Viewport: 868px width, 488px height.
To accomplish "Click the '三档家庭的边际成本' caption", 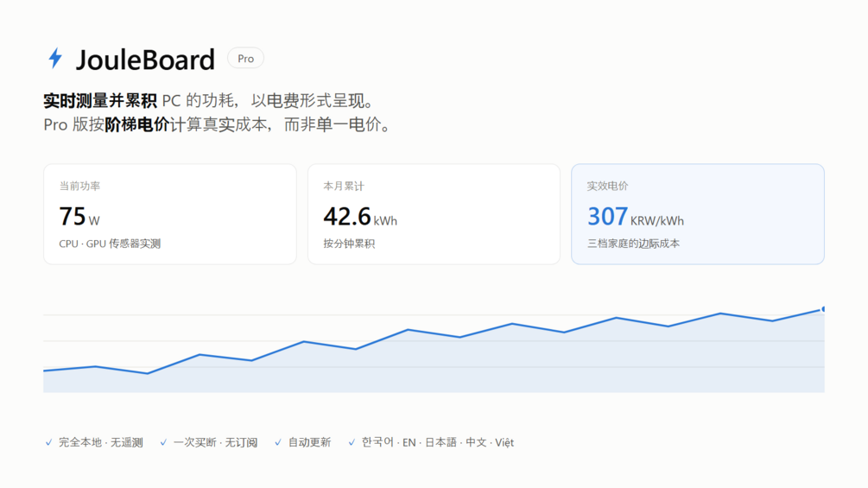I will 633,244.
